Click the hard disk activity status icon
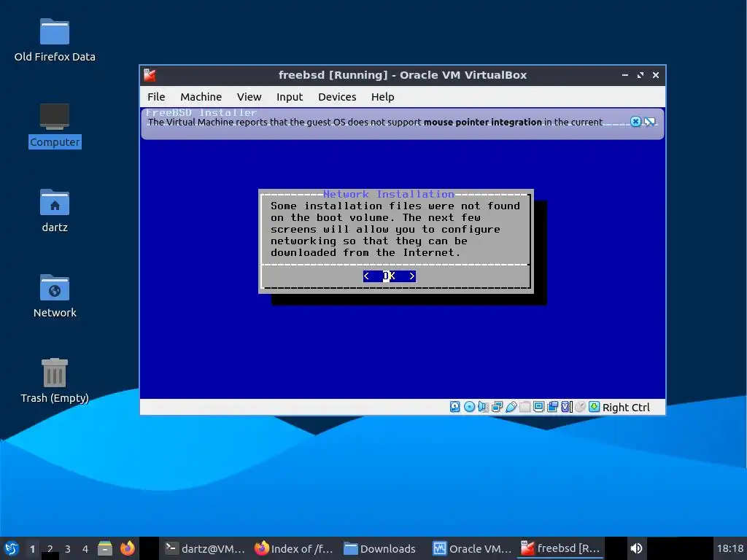Screen dimensions: 747x560 click(455, 407)
